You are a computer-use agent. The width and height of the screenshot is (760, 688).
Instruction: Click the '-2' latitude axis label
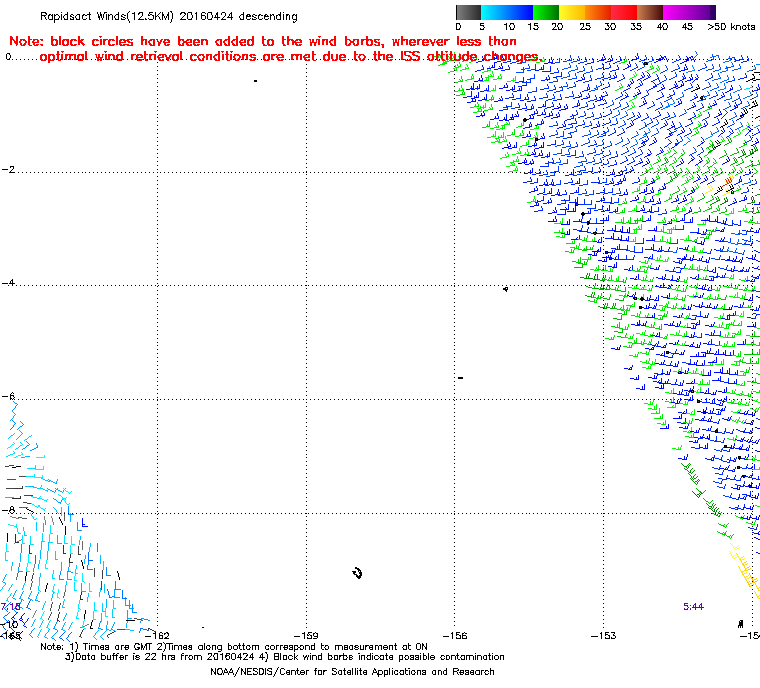click(x=8, y=169)
